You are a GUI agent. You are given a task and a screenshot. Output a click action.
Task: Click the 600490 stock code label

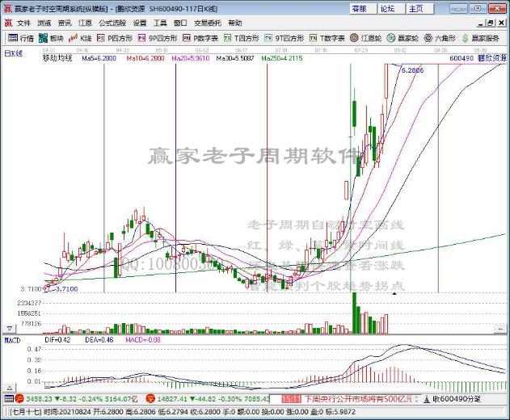tap(462, 58)
